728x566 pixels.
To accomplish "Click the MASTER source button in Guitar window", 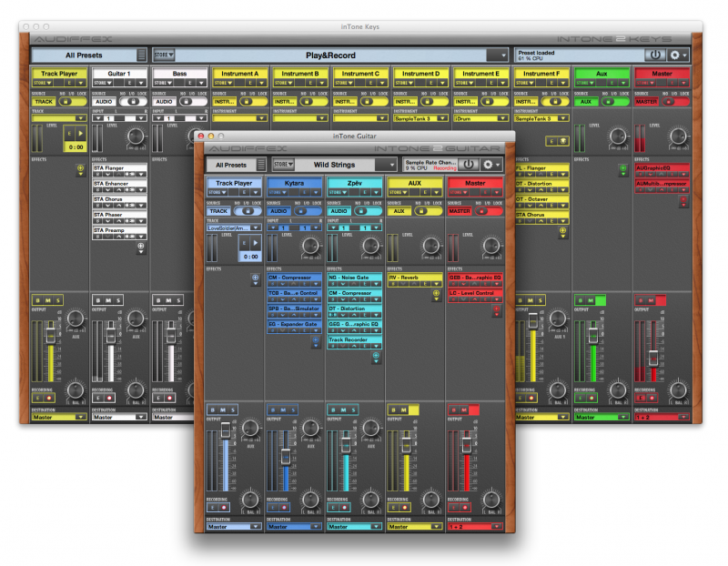I will 460,211.
